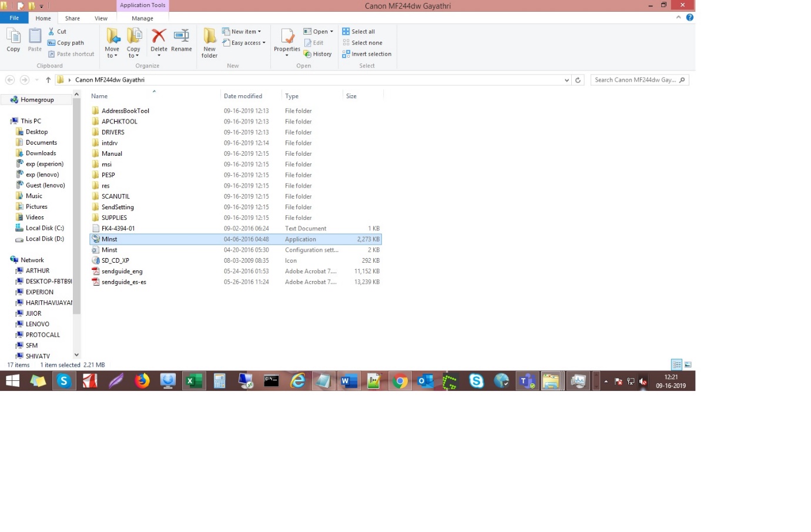Select Network in the navigation pane

pos(32,260)
